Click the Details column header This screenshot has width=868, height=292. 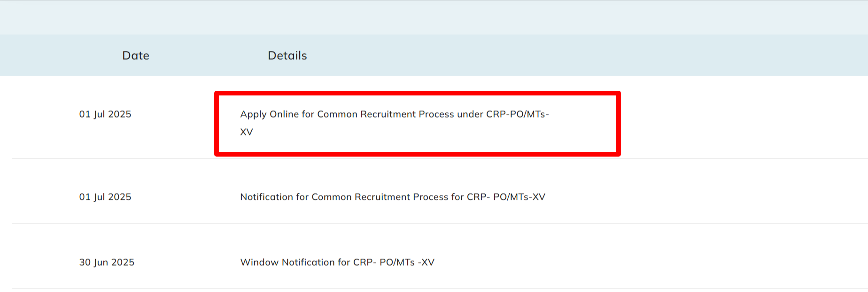287,55
